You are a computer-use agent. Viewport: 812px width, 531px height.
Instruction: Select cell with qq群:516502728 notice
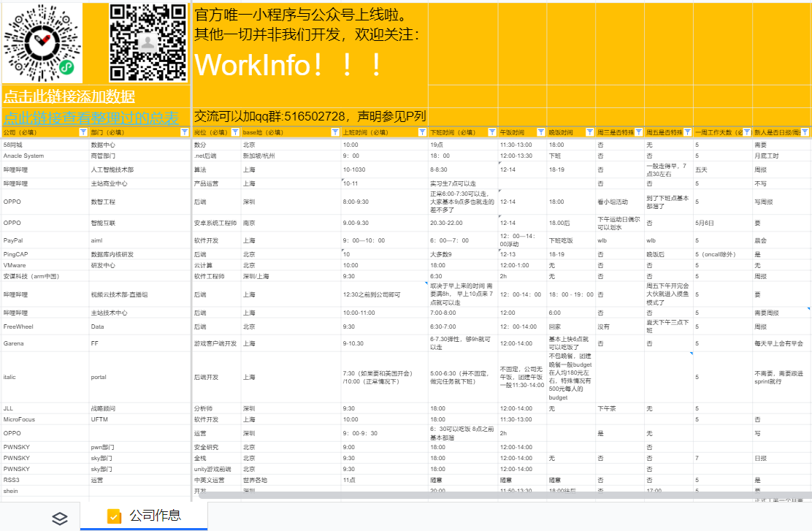(310, 116)
